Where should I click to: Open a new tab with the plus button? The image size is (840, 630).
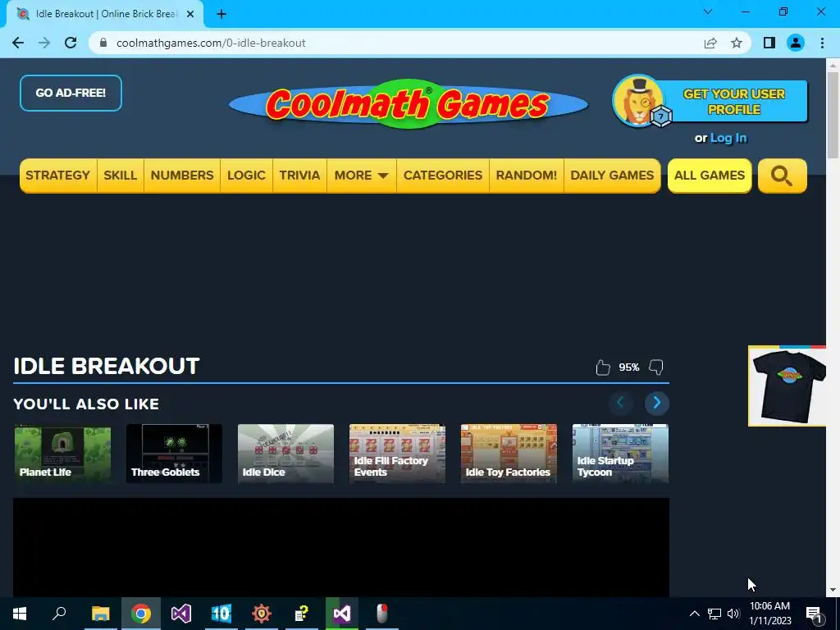[221, 14]
